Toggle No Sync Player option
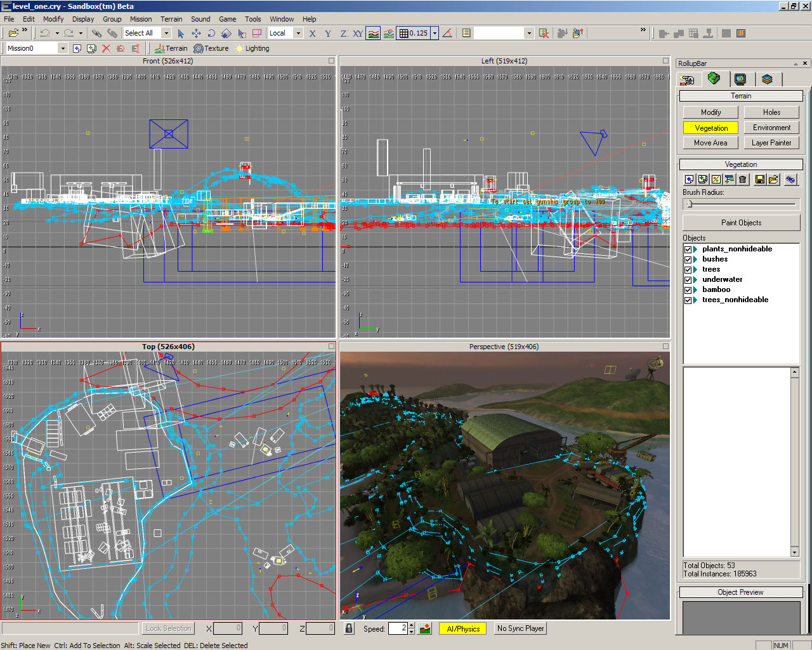Image resolution: width=812 pixels, height=650 pixels. [x=520, y=628]
